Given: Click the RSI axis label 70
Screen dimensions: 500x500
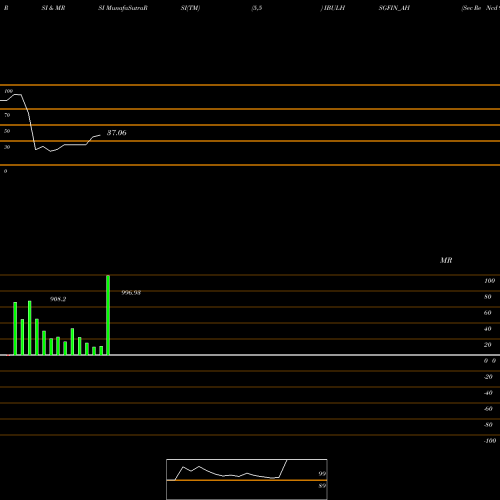Looking at the screenshot, I should [x=7, y=115].
